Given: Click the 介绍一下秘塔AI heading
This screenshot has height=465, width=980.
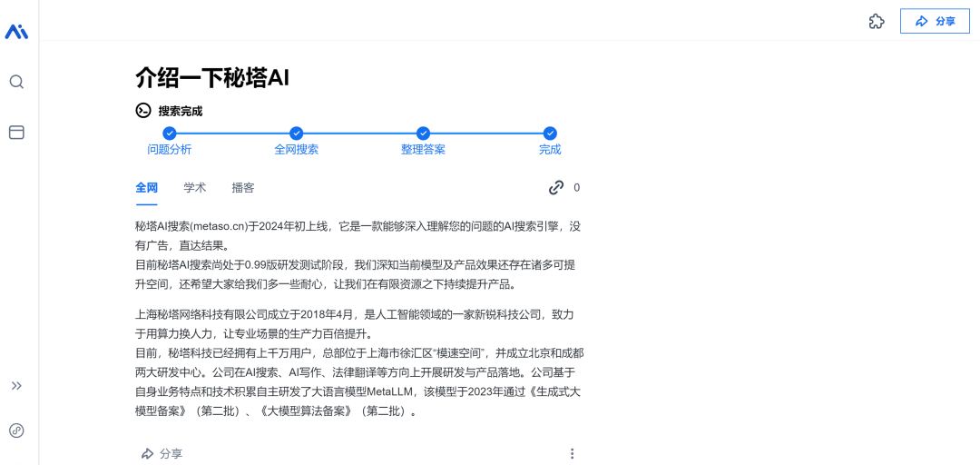Looking at the screenshot, I should pyautogui.click(x=212, y=77).
